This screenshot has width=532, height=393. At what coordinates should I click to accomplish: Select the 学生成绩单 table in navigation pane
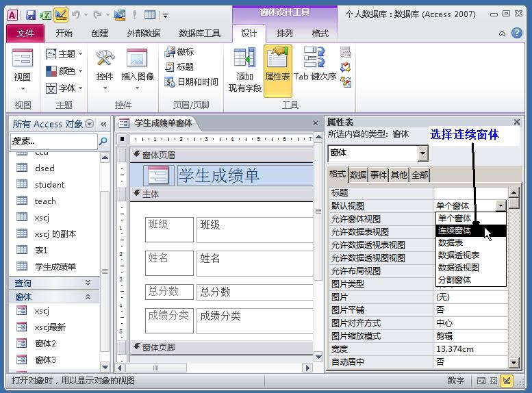pos(55,267)
